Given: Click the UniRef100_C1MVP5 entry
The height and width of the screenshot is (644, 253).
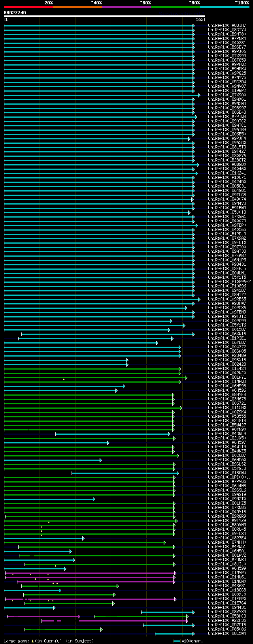Looking at the screenshot, I should (x=227, y=573).
